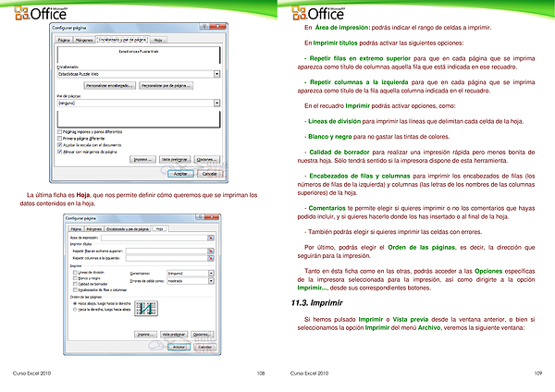Screen dimensions: 555x392
Task: Switch to Página tab in lower dialog
Action: 76,229
